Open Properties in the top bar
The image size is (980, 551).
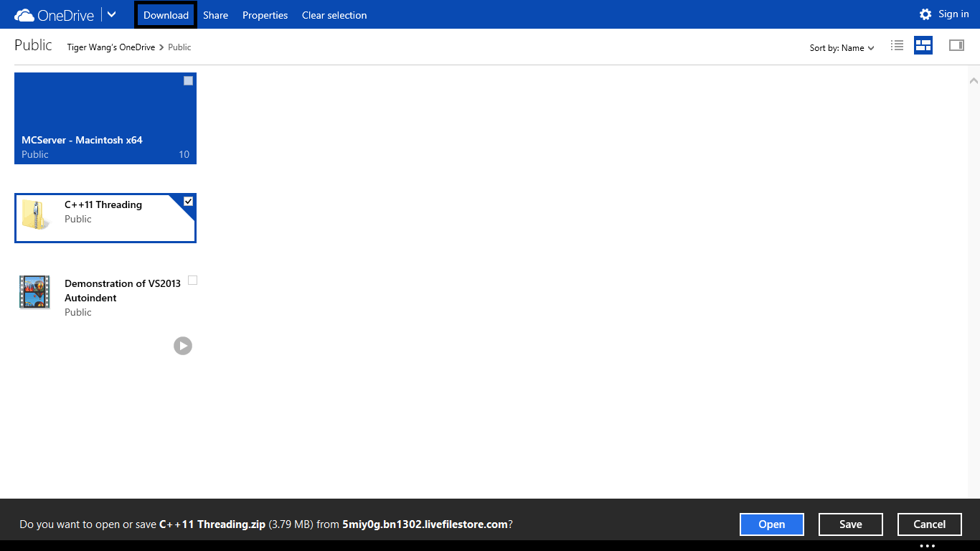tap(265, 15)
